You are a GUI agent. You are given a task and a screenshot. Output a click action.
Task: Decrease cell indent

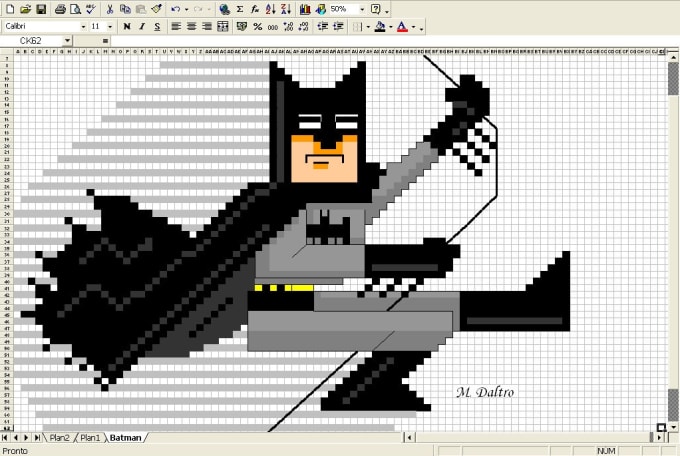[x=323, y=26]
